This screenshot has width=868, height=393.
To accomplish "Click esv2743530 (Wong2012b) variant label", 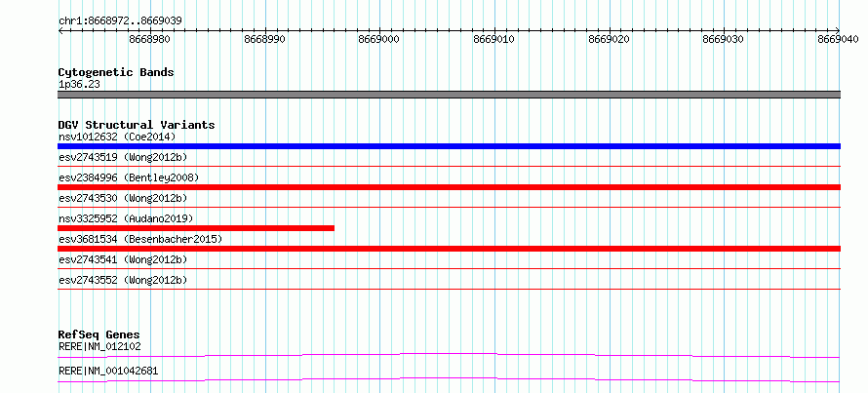I will [x=123, y=198].
